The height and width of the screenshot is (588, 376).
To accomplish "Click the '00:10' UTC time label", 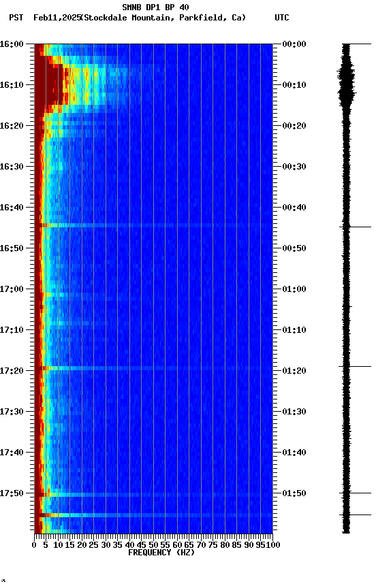I will (294, 85).
